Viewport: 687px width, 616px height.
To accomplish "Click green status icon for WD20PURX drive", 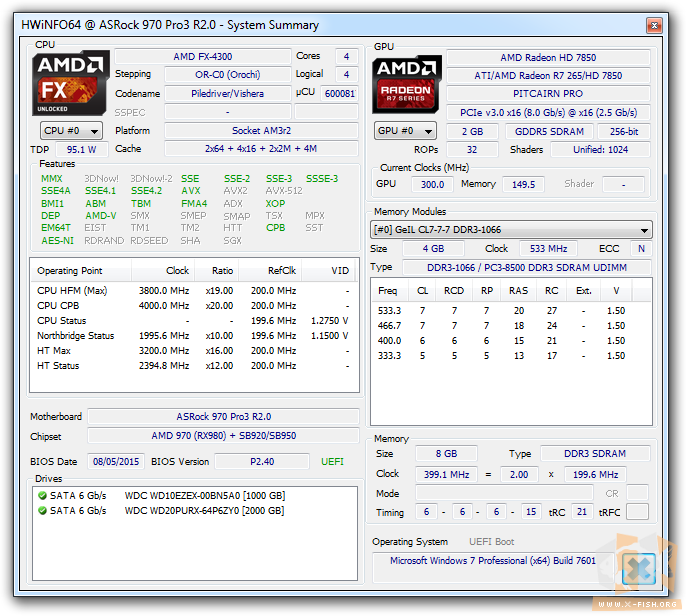I will (x=42, y=510).
